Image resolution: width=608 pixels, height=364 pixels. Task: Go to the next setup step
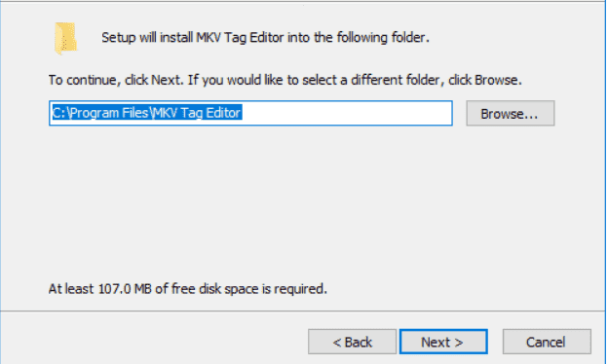point(443,342)
